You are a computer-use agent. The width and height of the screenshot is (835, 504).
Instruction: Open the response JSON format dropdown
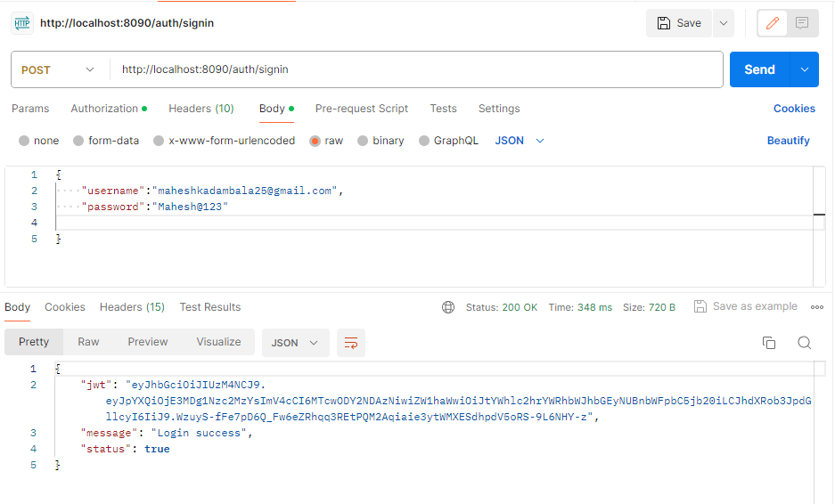click(295, 343)
